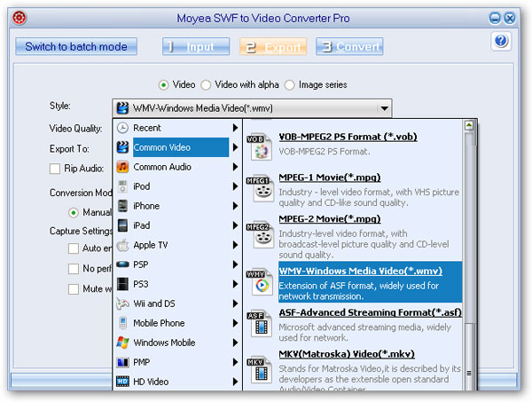This screenshot has width=532, height=402.
Task: Minimize the converter window
Action: [495, 18]
